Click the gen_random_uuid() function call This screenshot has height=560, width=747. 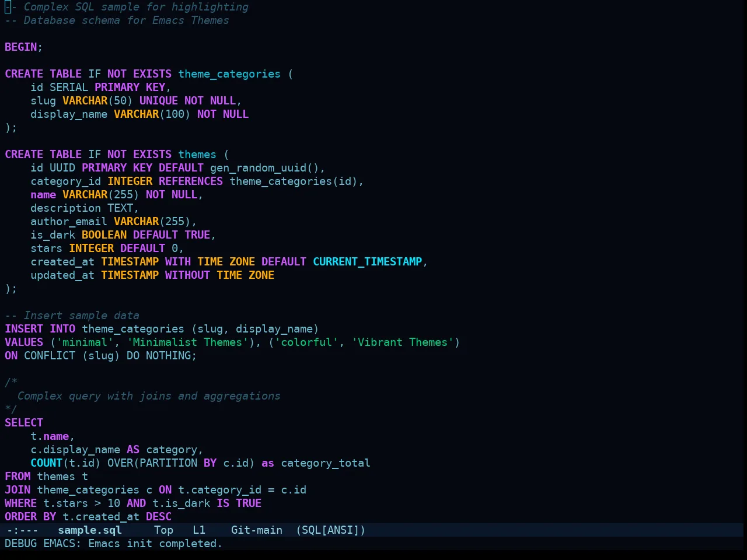pyautogui.click(x=264, y=168)
